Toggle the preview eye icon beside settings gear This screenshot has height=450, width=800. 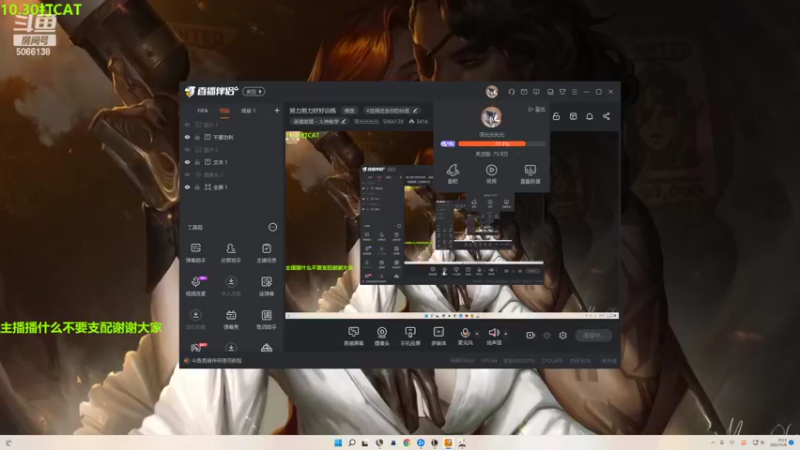coord(547,335)
